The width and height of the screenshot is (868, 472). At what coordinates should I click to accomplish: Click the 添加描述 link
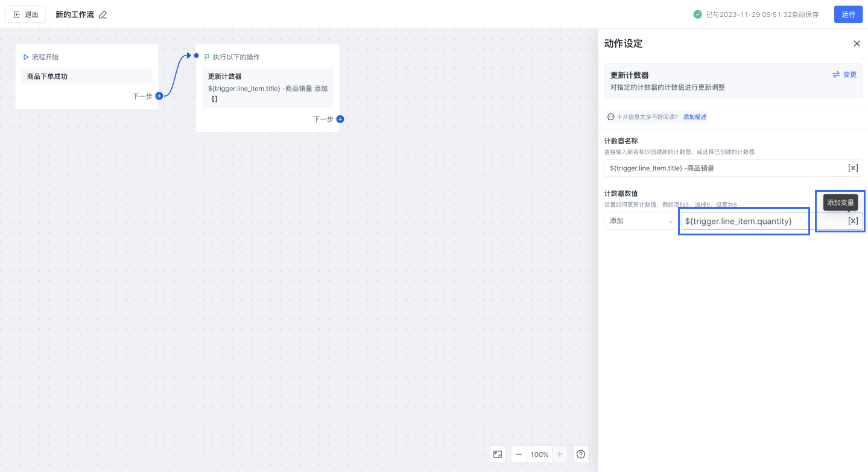[695, 117]
